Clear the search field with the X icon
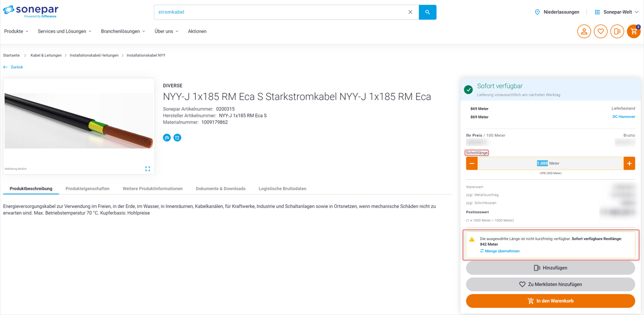The image size is (644, 315). click(x=410, y=12)
